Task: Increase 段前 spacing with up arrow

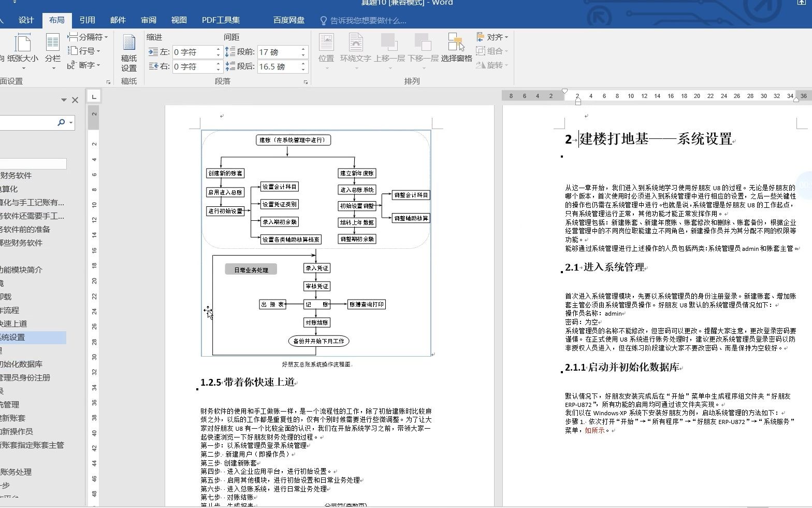Action: tap(303, 49)
